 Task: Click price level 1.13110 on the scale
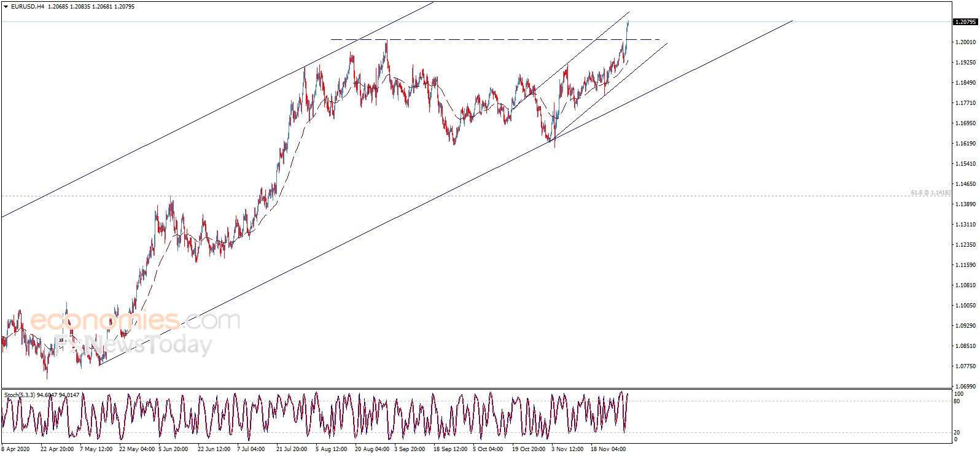point(966,225)
